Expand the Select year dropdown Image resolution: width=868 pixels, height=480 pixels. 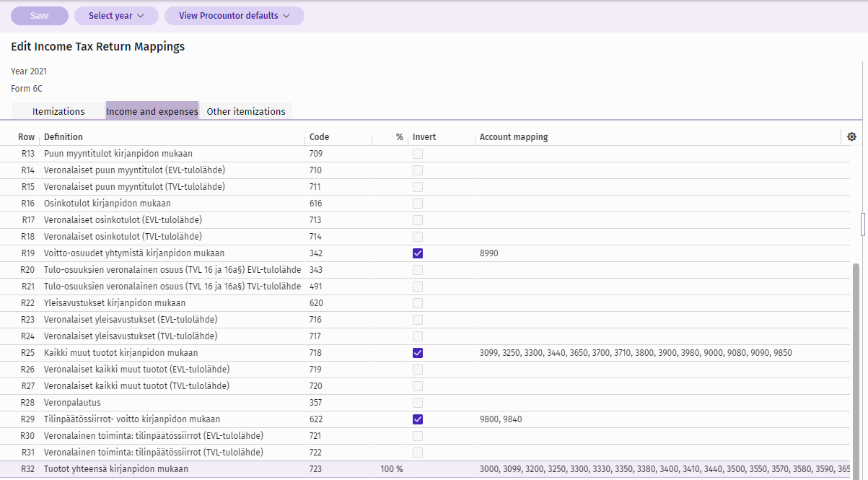pos(116,16)
